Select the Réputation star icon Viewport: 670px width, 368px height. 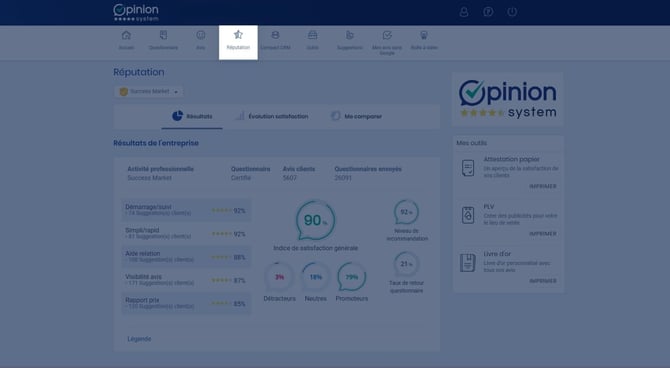point(238,35)
